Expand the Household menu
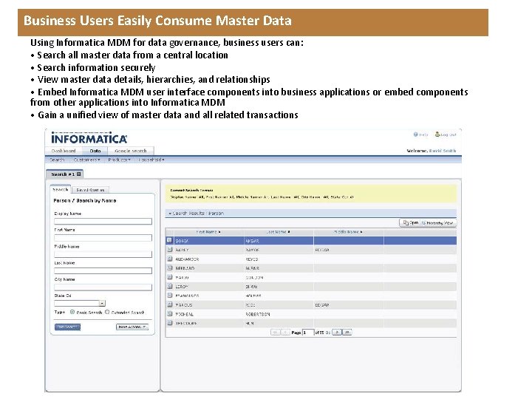 coord(151,160)
